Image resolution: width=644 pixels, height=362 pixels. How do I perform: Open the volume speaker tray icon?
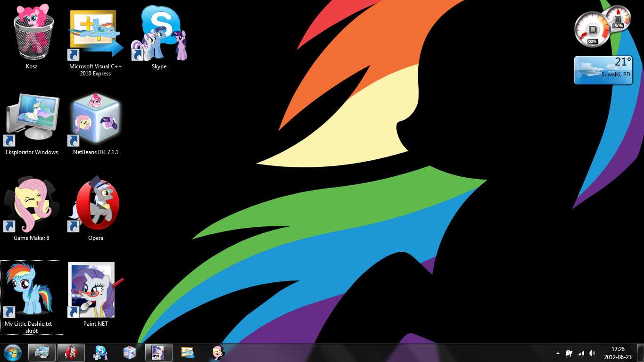[592, 353]
